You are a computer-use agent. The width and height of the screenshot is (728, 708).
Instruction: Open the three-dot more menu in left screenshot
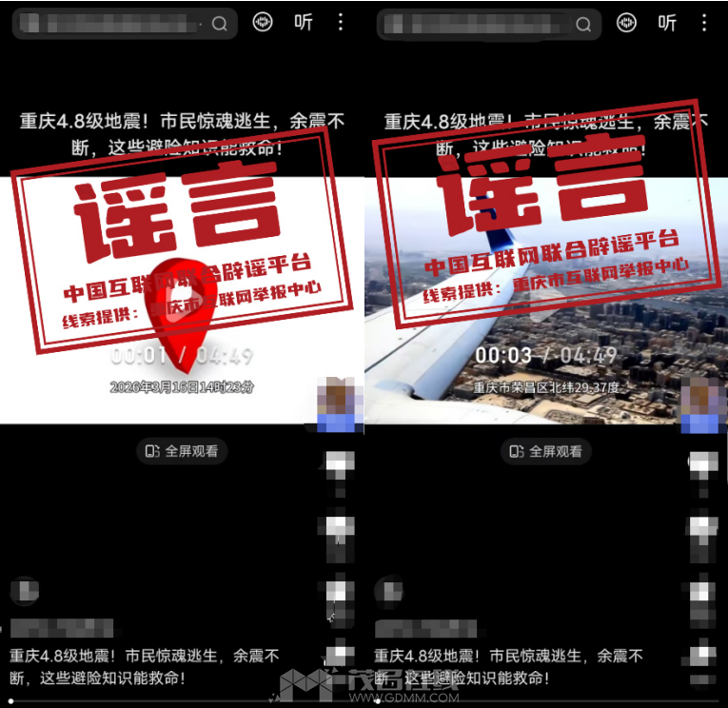coord(341,23)
